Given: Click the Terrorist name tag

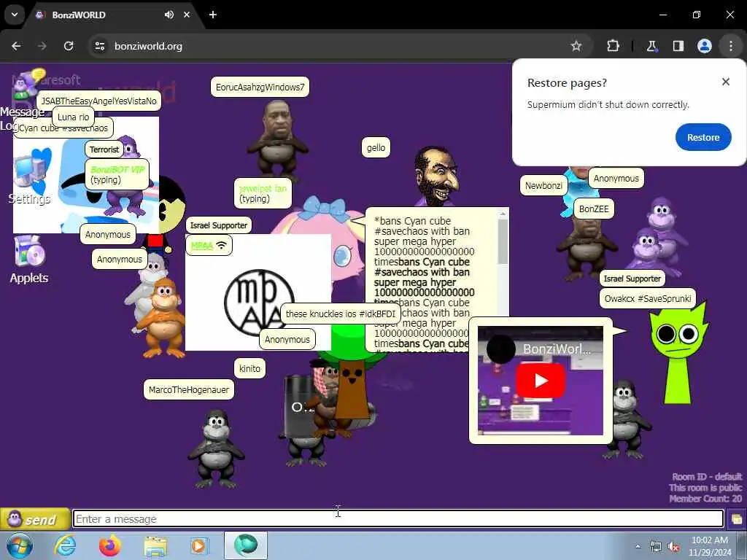Looking at the screenshot, I should click(104, 149).
